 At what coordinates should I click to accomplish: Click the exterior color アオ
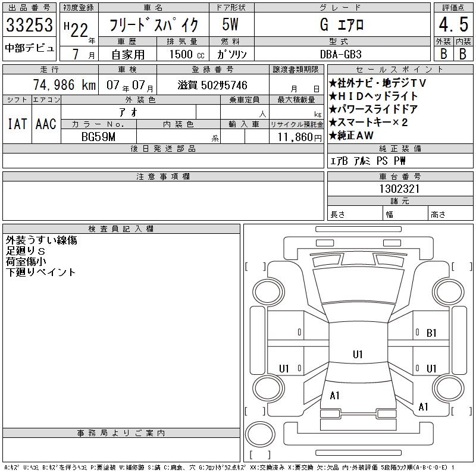pyautogui.click(x=129, y=112)
